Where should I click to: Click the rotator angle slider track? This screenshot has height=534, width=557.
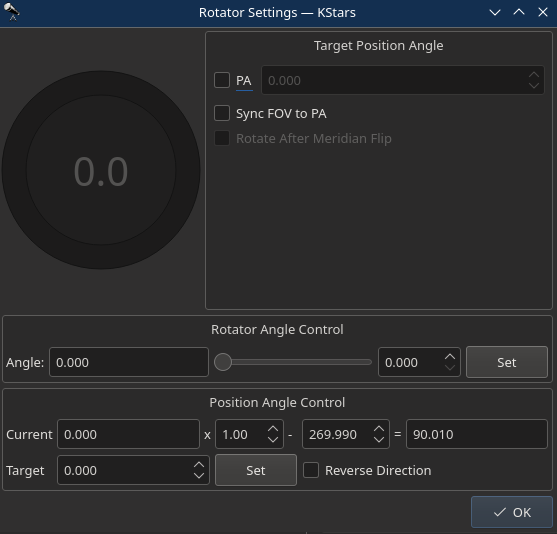293,362
